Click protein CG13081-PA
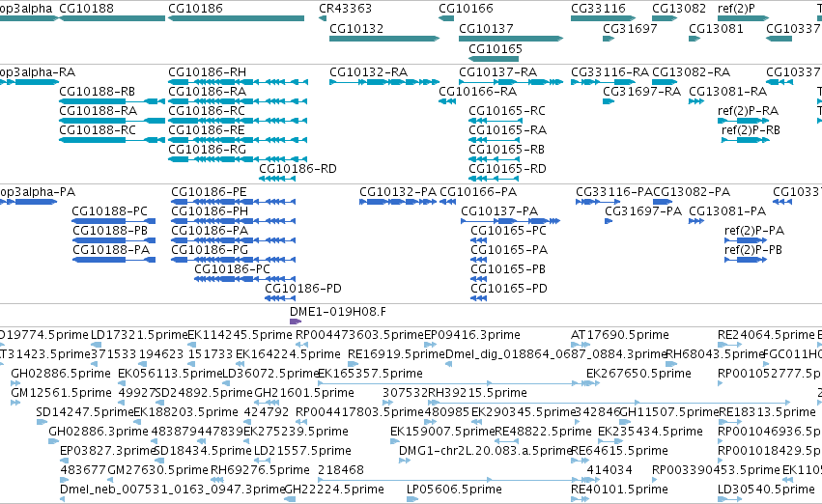Image resolution: width=822 pixels, height=504 pixels. (727, 211)
